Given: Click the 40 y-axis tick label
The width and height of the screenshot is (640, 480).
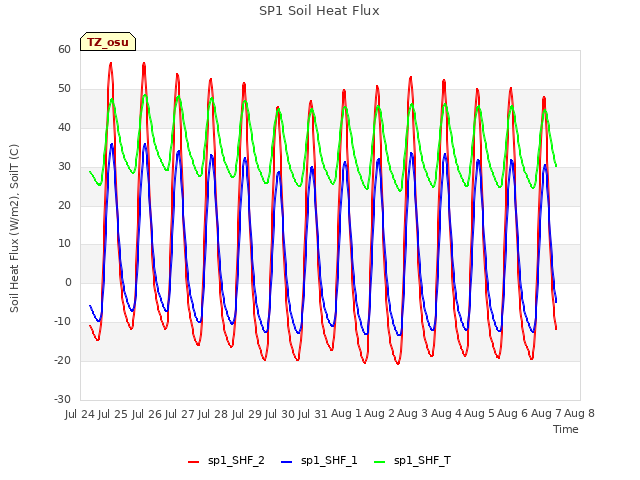Looking at the screenshot, I should coord(64,128).
